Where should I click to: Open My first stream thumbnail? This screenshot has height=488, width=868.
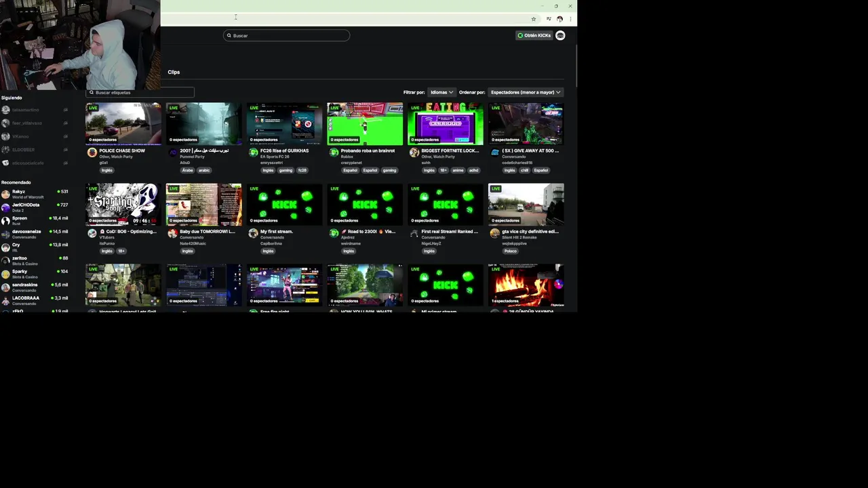284,204
